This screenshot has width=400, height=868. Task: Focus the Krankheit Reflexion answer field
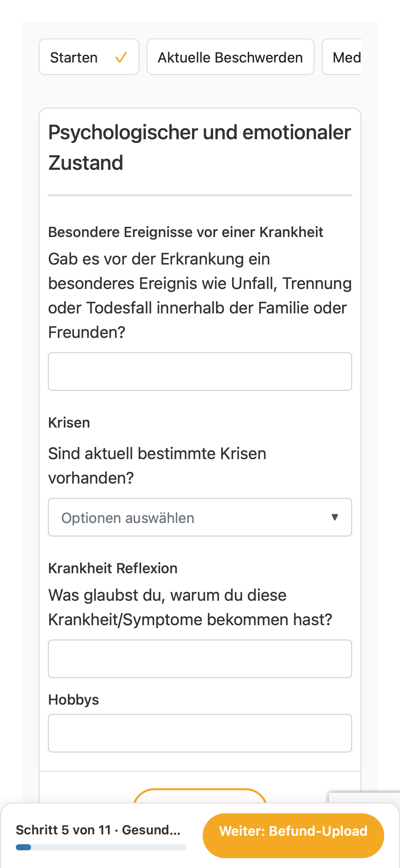click(200, 659)
